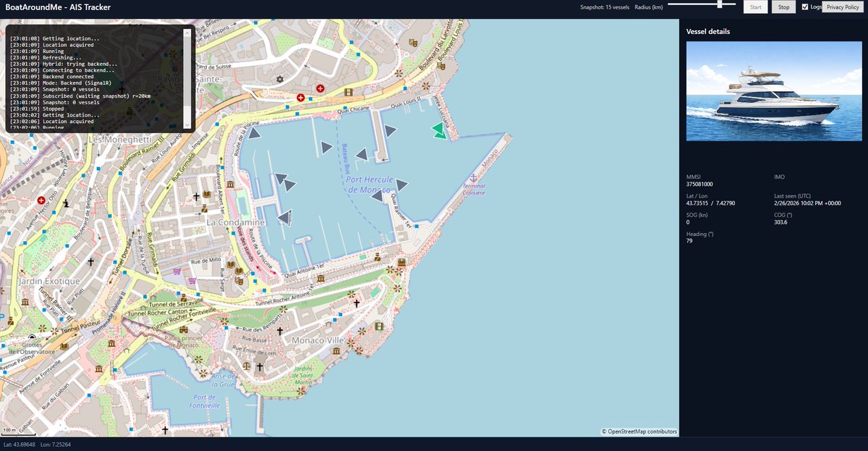Uncheck the Logs checkbox
This screenshot has height=451, width=868.
[x=805, y=7]
